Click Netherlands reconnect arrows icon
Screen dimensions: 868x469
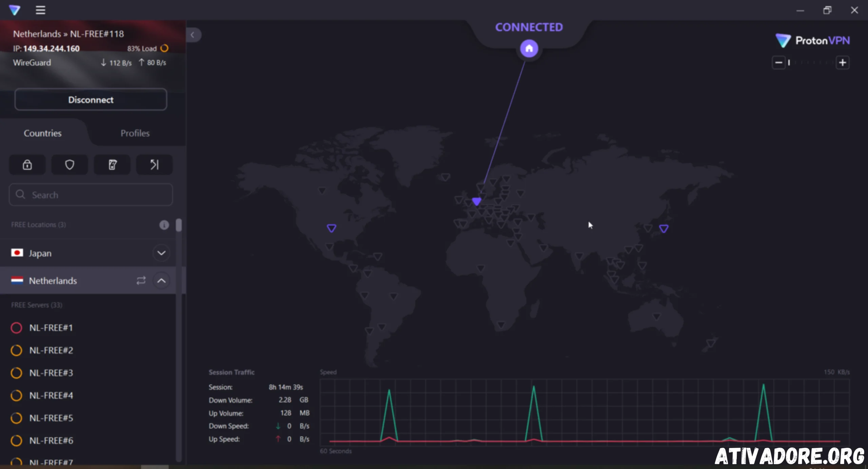(141, 281)
